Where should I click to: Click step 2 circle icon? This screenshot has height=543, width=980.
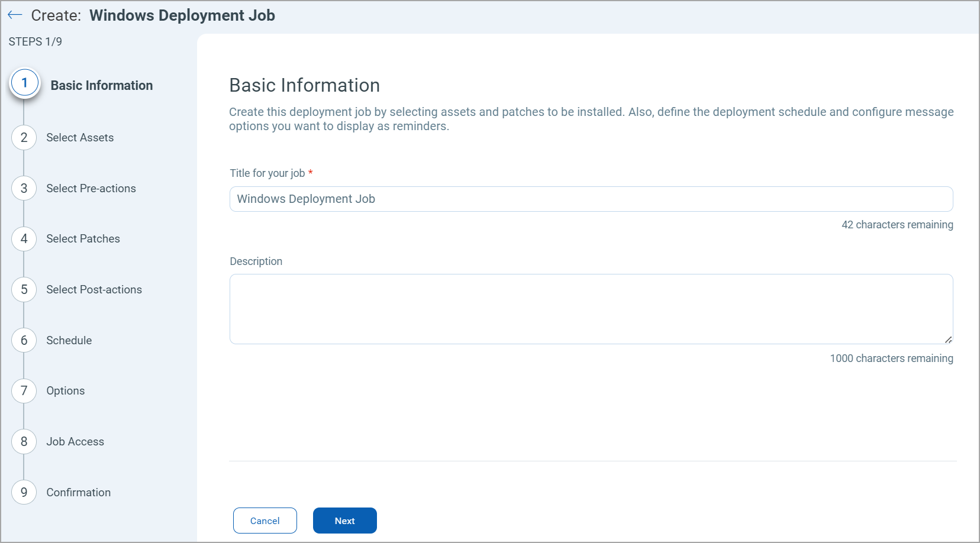24,138
